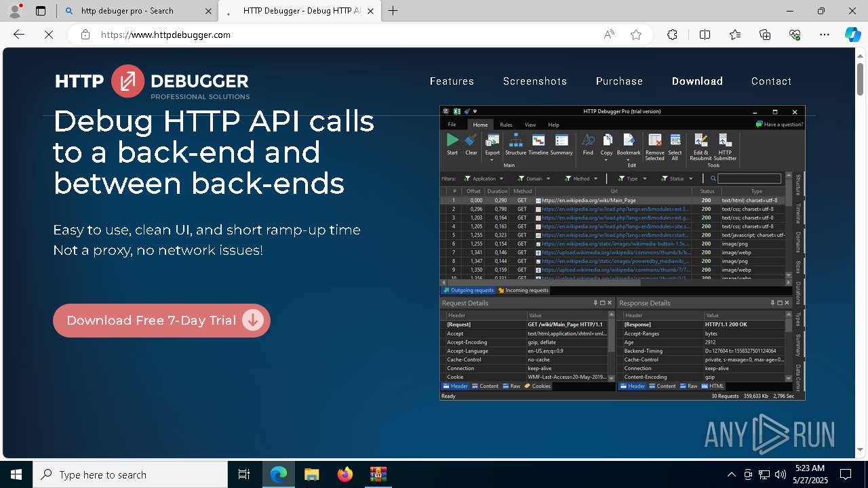Open the Action Center notifications
This screenshot has height=488, width=868.
tap(846, 474)
